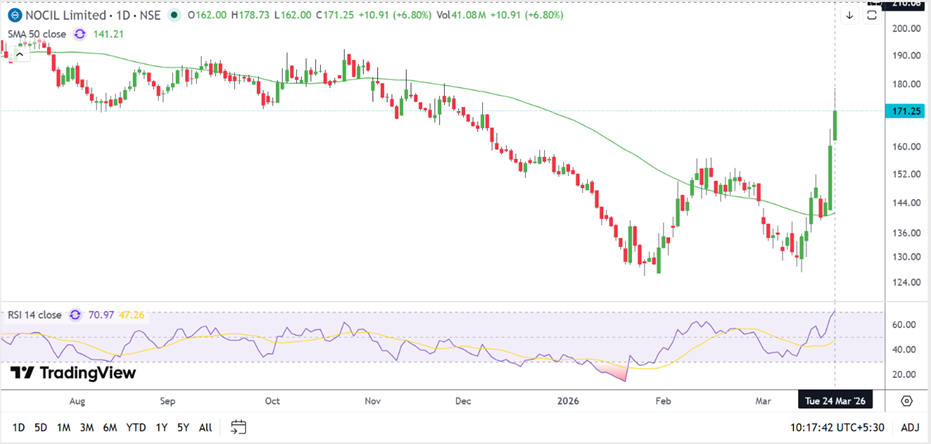
Task: Open the Go to date calendar icon
Action: coord(238,427)
